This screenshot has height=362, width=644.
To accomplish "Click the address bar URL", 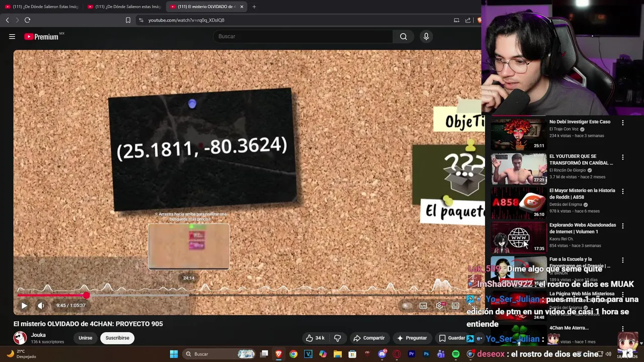I will pyautogui.click(x=186, y=20).
